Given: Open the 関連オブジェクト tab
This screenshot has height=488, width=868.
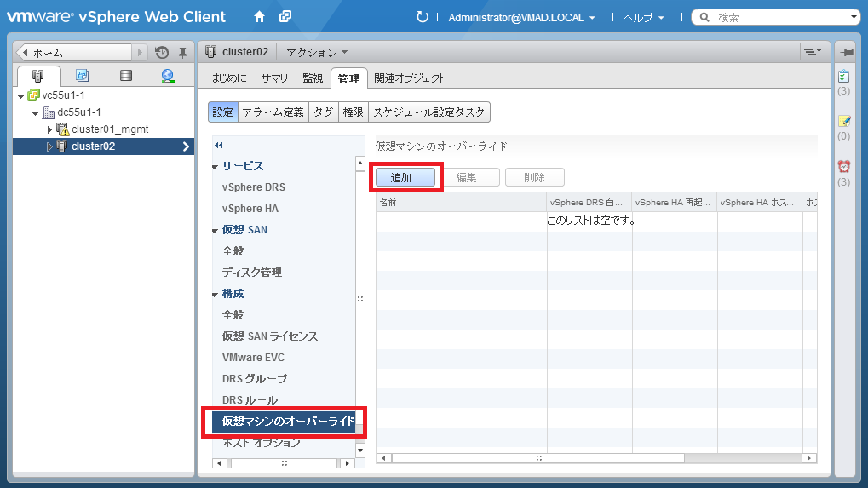Looking at the screenshot, I should coord(410,78).
